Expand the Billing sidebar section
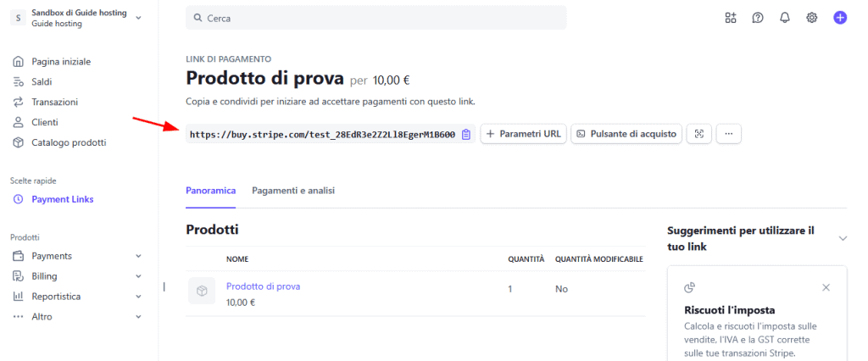The image size is (868, 361). pos(138,276)
